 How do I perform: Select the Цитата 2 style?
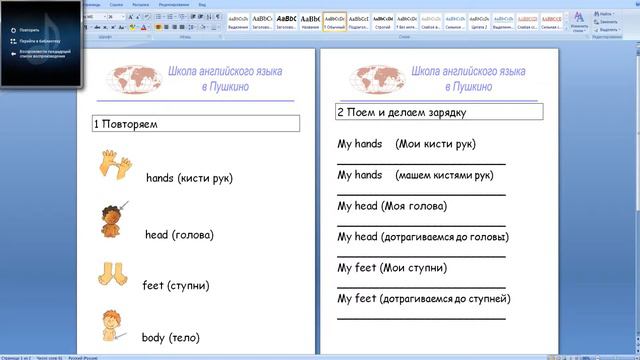[479, 22]
